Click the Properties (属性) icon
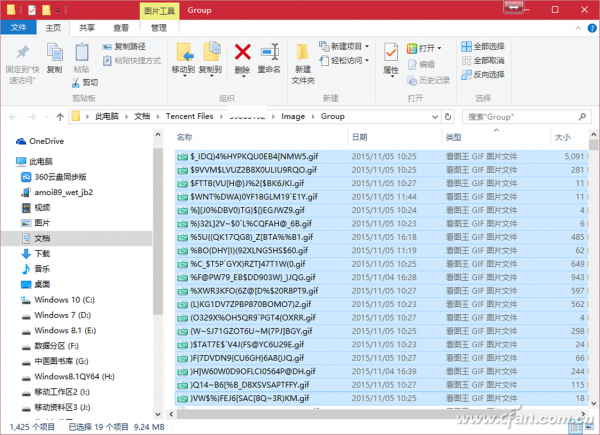This screenshot has height=435, width=600. [x=391, y=52]
